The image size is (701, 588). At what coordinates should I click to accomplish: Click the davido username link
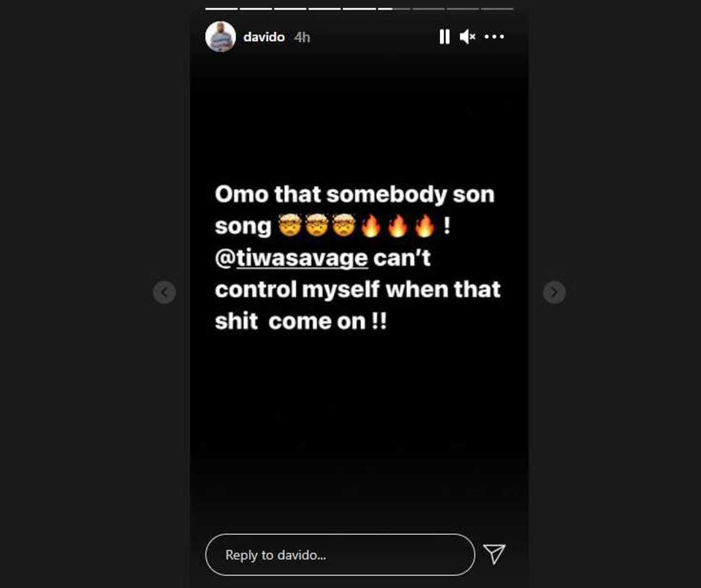[x=264, y=37]
